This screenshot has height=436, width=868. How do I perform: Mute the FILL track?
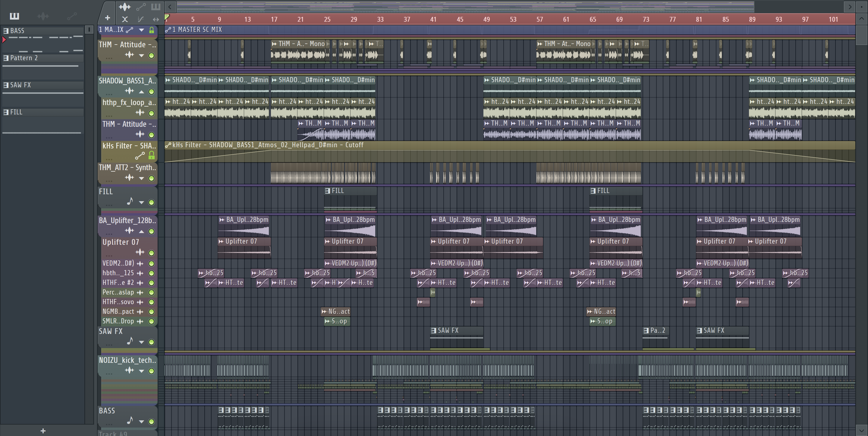pyautogui.click(x=152, y=202)
